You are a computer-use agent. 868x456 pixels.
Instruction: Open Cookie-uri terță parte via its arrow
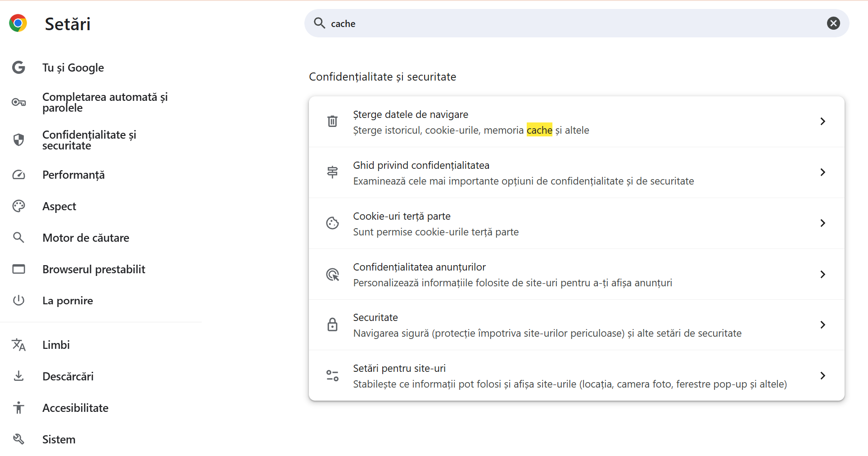pyautogui.click(x=823, y=223)
